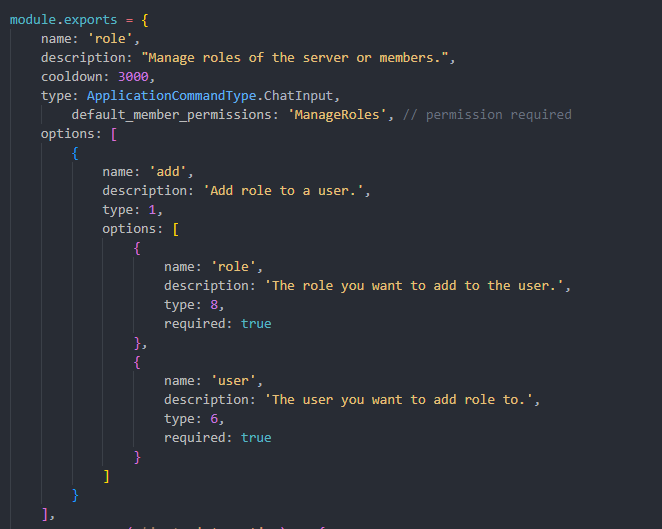The width and height of the screenshot is (662, 529).
Task: Click the top-level options opening bracket
Action: coord(113,133)
